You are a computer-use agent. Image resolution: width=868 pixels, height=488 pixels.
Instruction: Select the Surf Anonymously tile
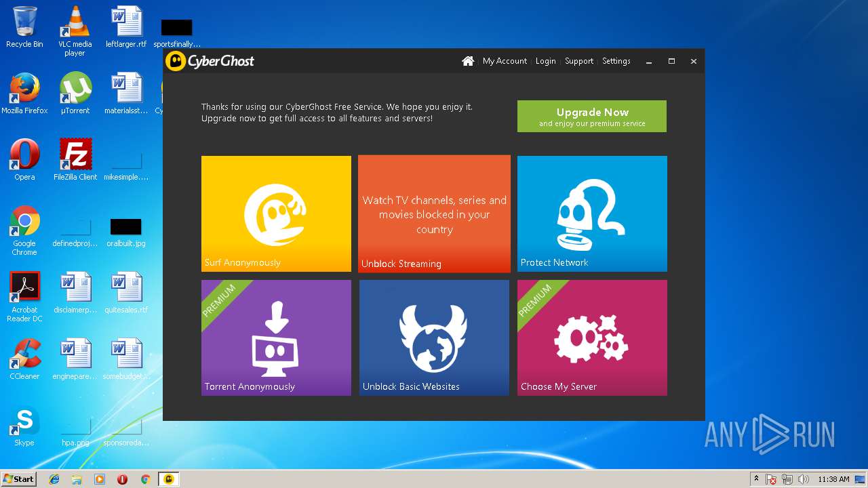click(276, 213)
